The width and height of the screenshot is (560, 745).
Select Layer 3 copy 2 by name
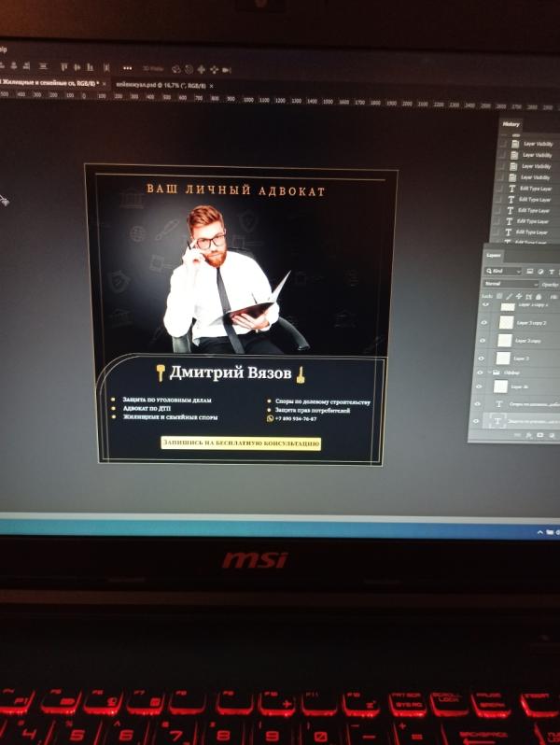(x=531, y=323)
